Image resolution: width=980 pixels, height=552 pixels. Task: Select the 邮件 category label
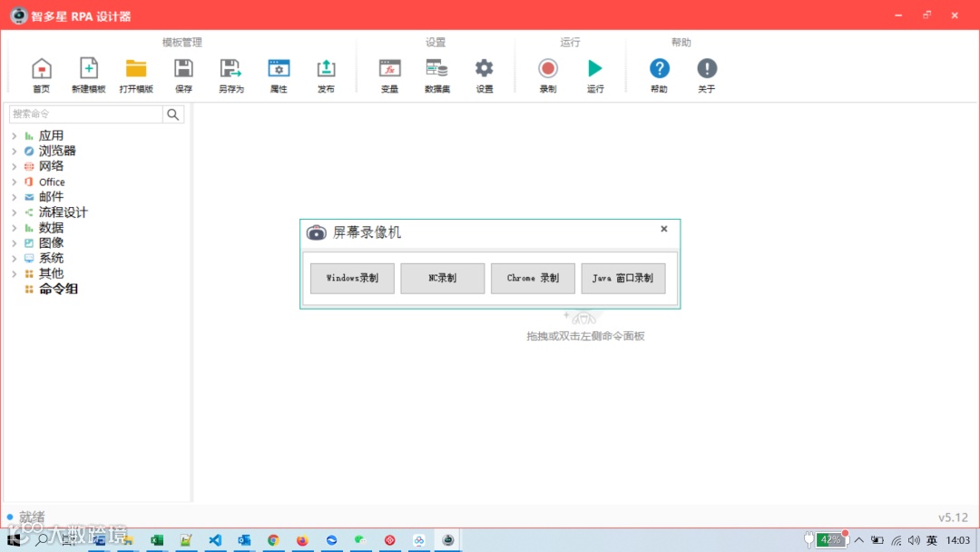point(51,197)
